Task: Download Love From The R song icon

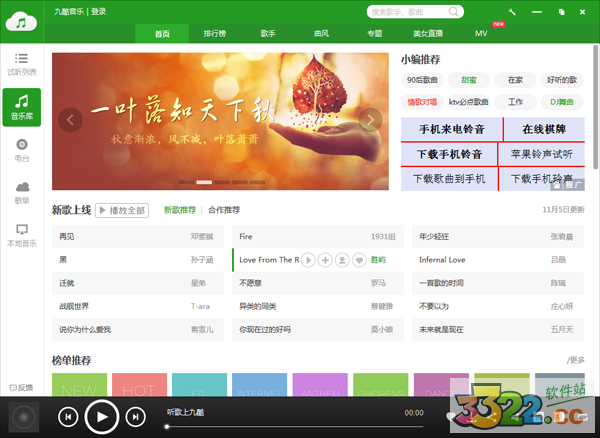Action: 342,260
